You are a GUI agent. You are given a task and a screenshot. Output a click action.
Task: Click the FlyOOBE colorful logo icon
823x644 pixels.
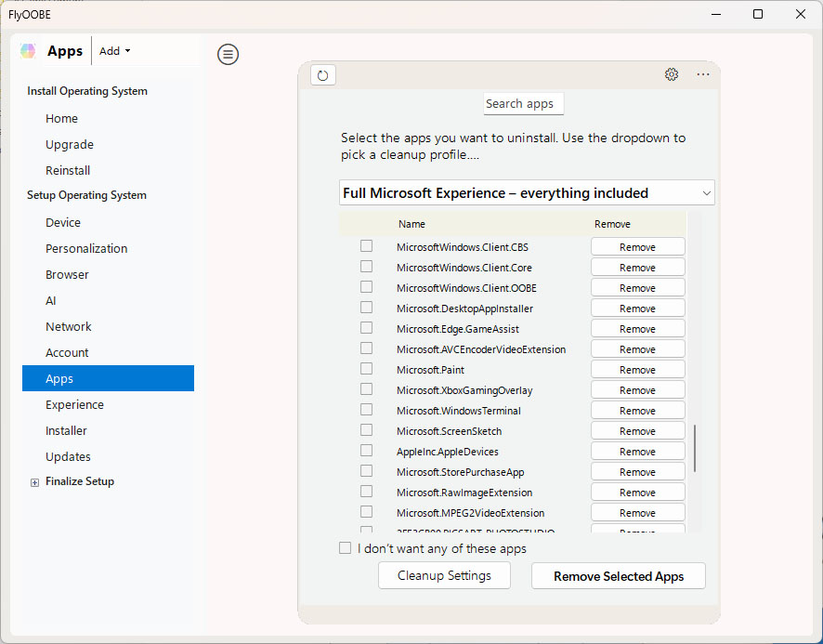tap(29, 51)
